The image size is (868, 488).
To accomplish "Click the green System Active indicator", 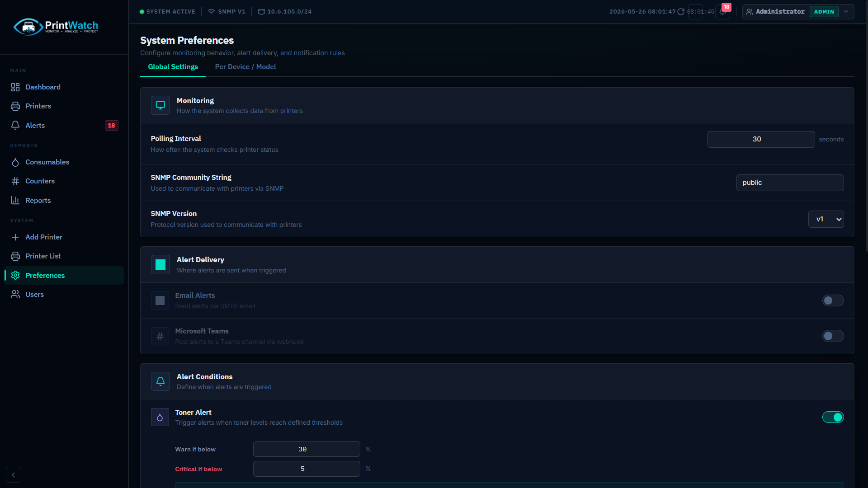I will coord(142,12).
